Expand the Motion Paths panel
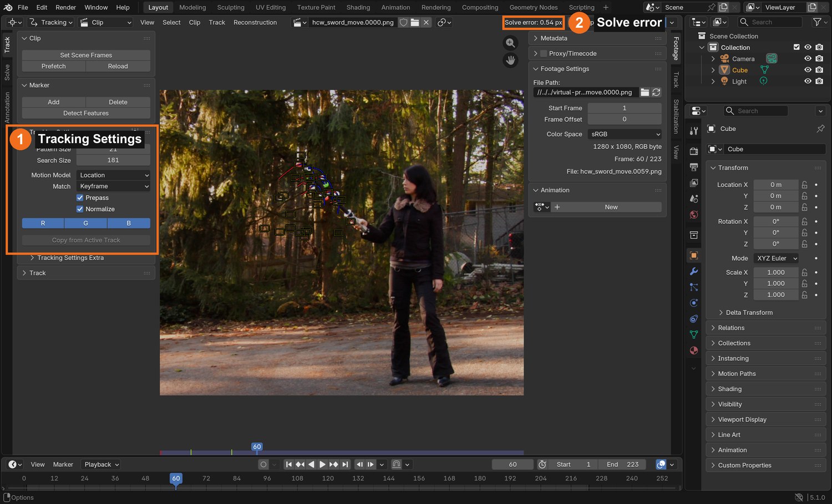This screenshot has height=504, width=832. pyautogui.click(x=765, y=374)
